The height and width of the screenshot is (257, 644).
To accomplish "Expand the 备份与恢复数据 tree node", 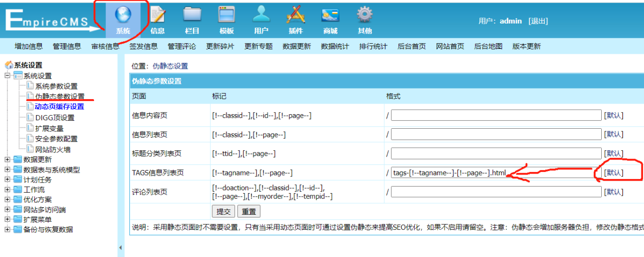I will (x=8, y=229).
